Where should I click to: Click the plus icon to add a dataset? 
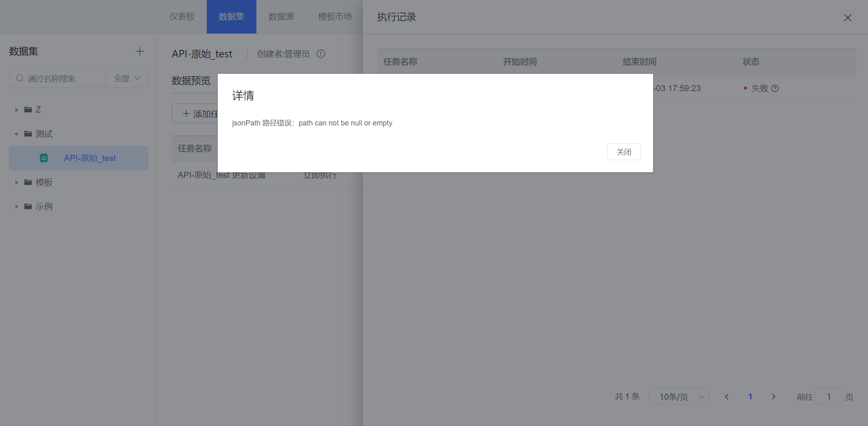(x=139, y=51)
